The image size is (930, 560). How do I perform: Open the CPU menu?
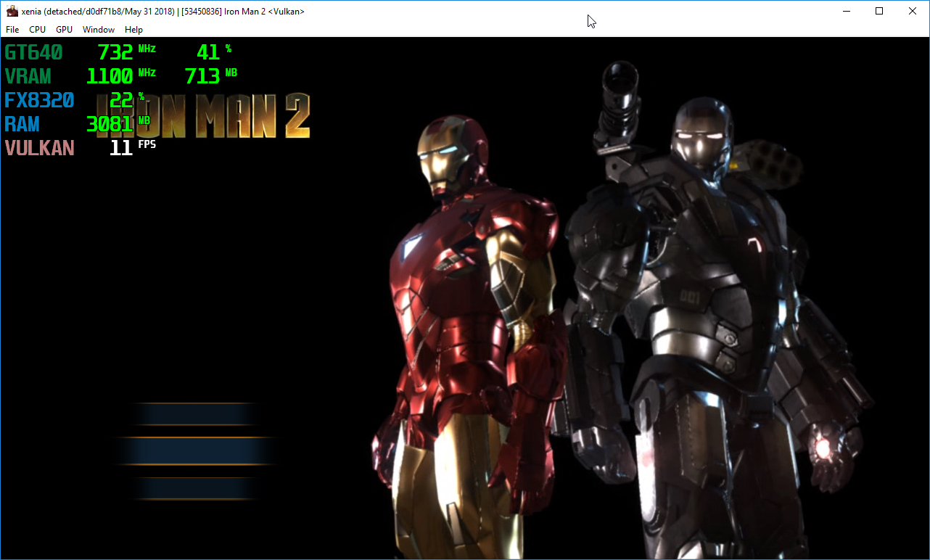pyautogui.click(x=37, y=30)
